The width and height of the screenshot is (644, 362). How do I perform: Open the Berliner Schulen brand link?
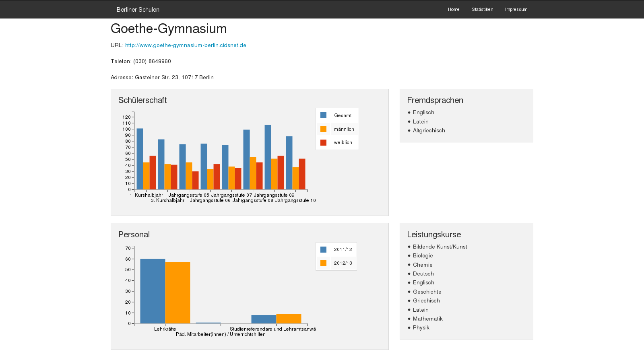[138, 9]
